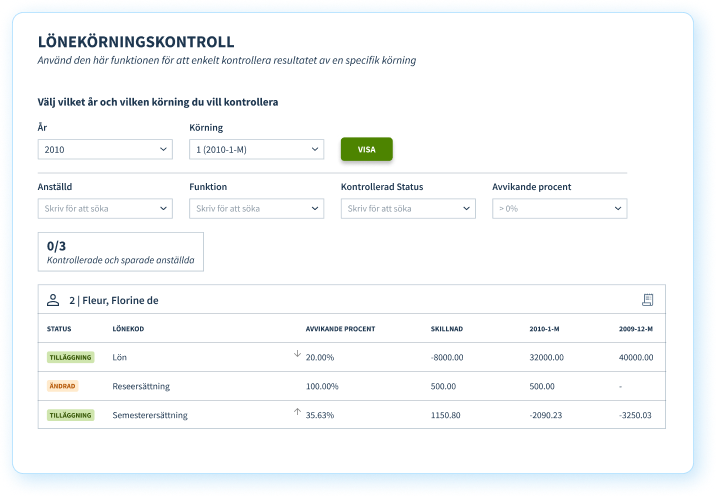The width and height of the screenshot is (716, 496).
Task: Click the LÖNEKÖRNINGSKONTROLL heading
Action: coord(136,42)
